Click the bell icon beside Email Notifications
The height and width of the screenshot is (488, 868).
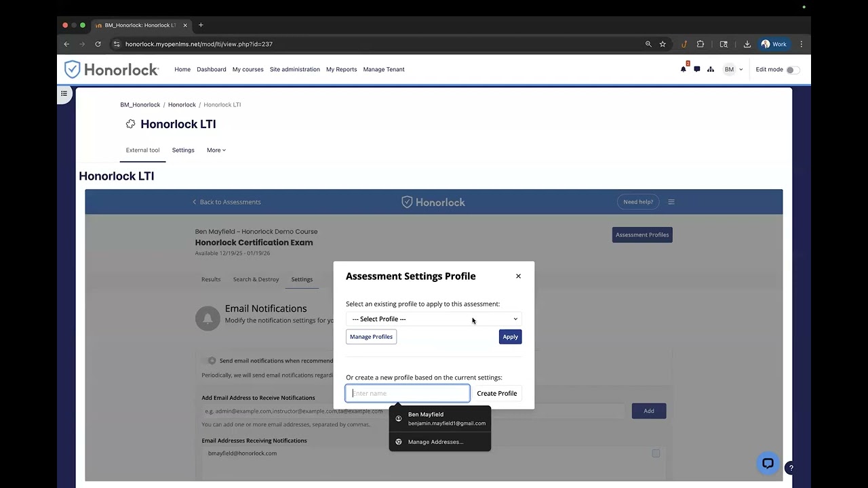(208, 319)
